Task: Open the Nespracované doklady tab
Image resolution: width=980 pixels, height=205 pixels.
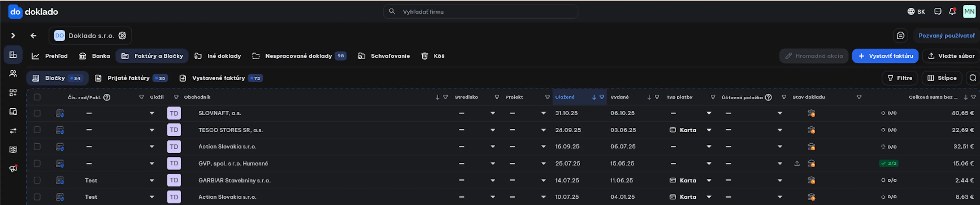Action: 299,56
